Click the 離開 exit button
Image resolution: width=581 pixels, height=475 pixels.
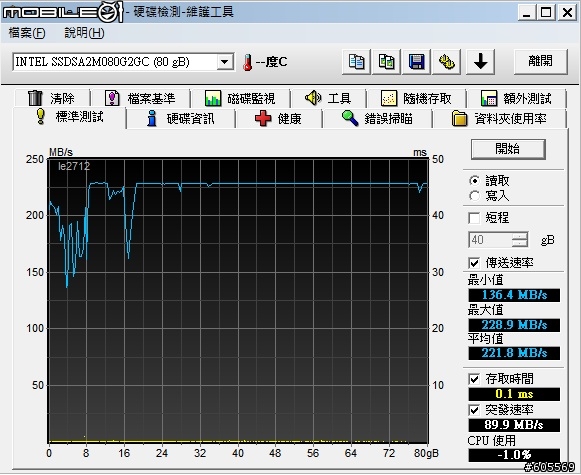[x=541, y=62]
